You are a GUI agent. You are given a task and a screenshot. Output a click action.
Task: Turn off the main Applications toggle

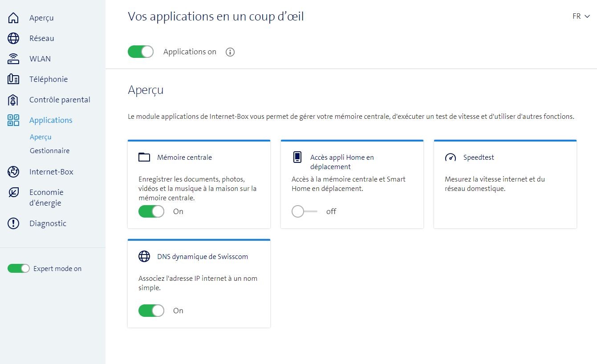[x=141, y=52]
